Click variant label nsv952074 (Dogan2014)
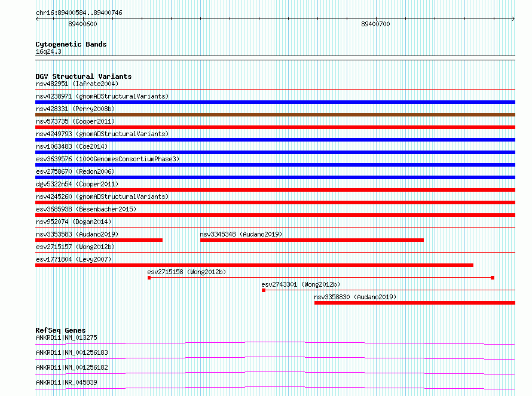The height and width of the screenshot is (396, 532). point(74,222)
